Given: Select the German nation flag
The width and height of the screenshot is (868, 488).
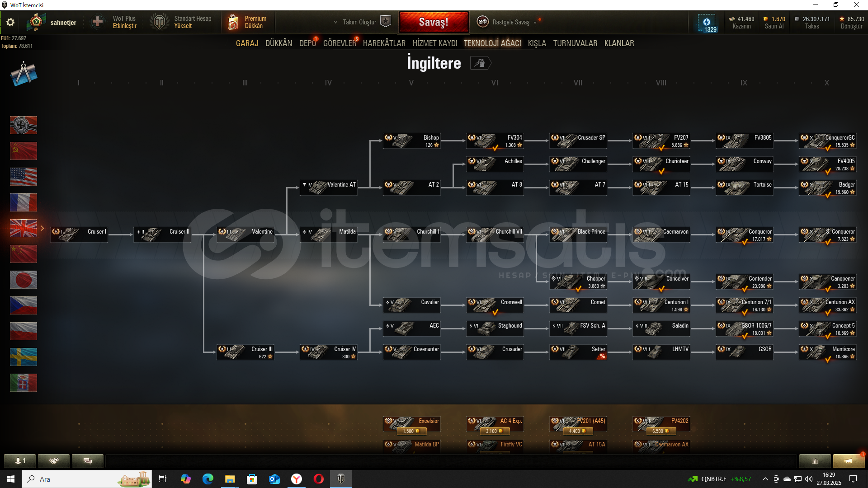Looking at the screenshot, I should 24,125.
